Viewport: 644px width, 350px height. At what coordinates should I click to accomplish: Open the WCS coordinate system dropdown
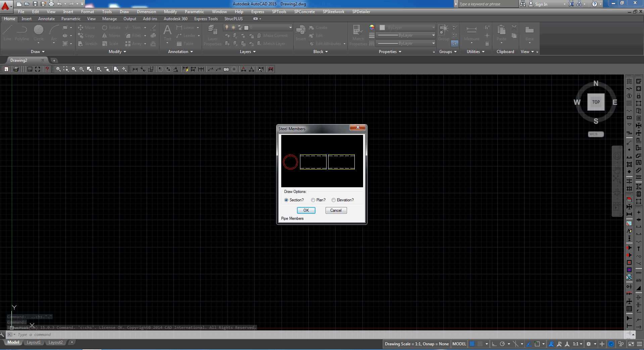click(x=596, y=134)
